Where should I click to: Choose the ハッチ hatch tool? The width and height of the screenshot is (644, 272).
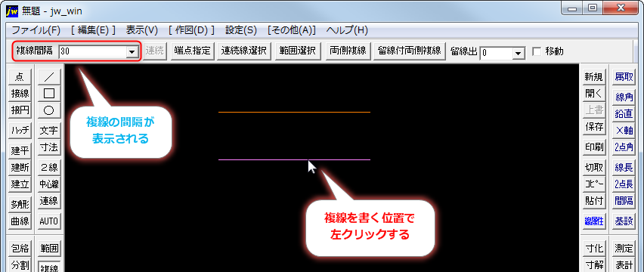click(20, 131)
